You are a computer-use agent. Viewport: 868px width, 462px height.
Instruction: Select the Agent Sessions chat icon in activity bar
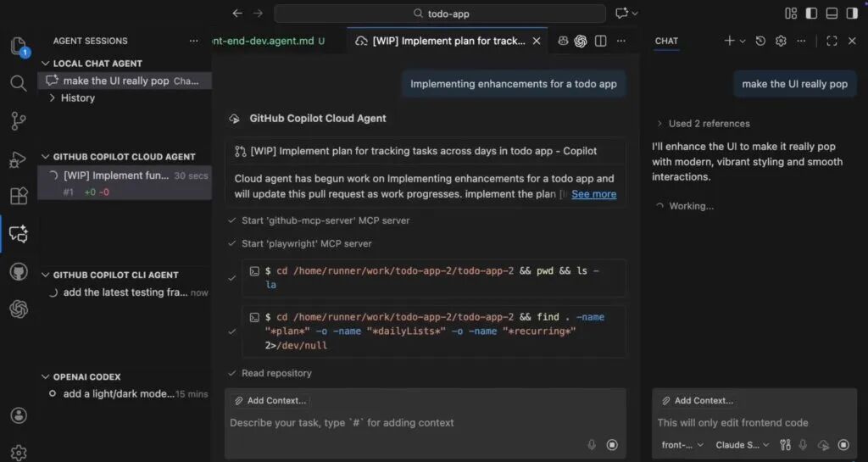(19, 233)
